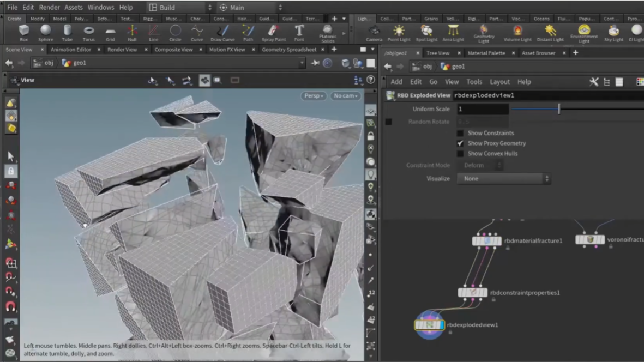This screenshot has width=644, height=362.
Task: Add a Torus primitive
Action: click(x=88, y=33)
